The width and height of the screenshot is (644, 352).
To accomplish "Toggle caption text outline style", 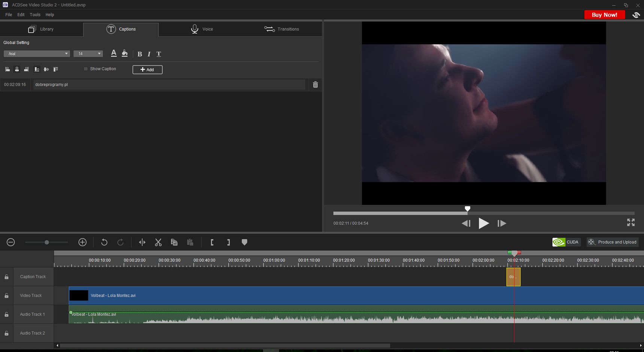I will (159, 54).
